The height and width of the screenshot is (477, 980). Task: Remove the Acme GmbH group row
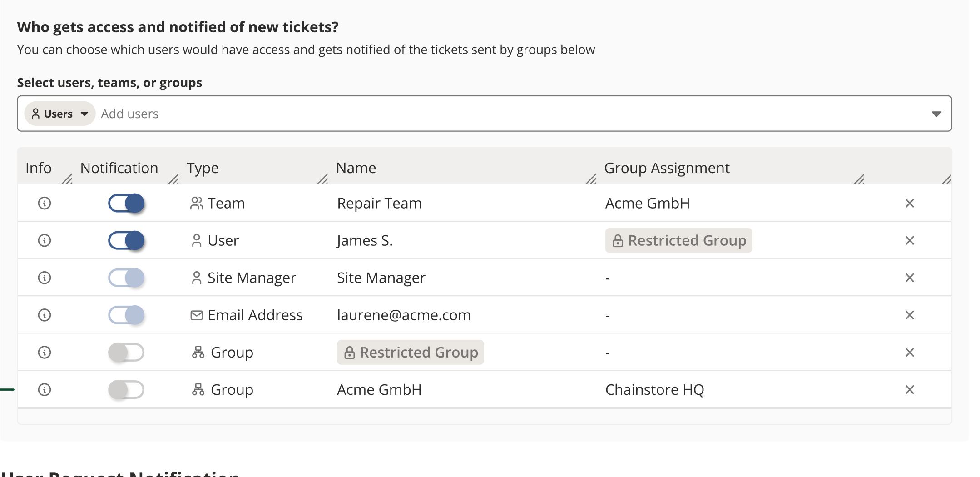pos(909,389)
